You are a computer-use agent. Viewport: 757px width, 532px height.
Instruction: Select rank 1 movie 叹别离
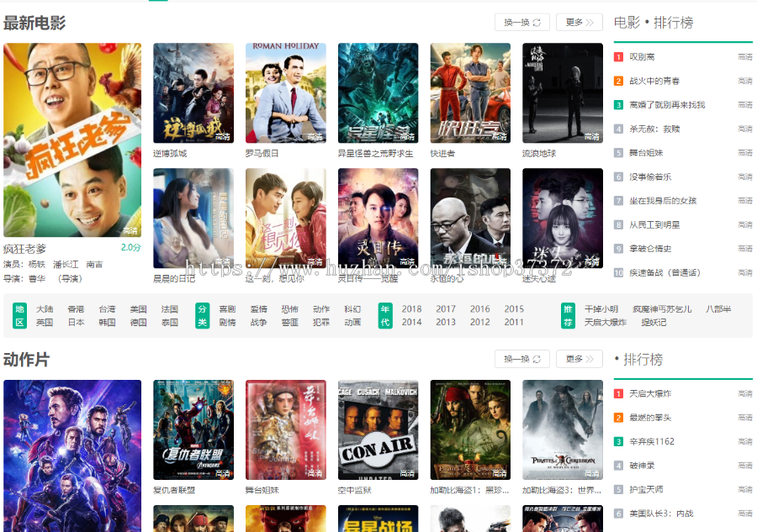pos(642,57)
